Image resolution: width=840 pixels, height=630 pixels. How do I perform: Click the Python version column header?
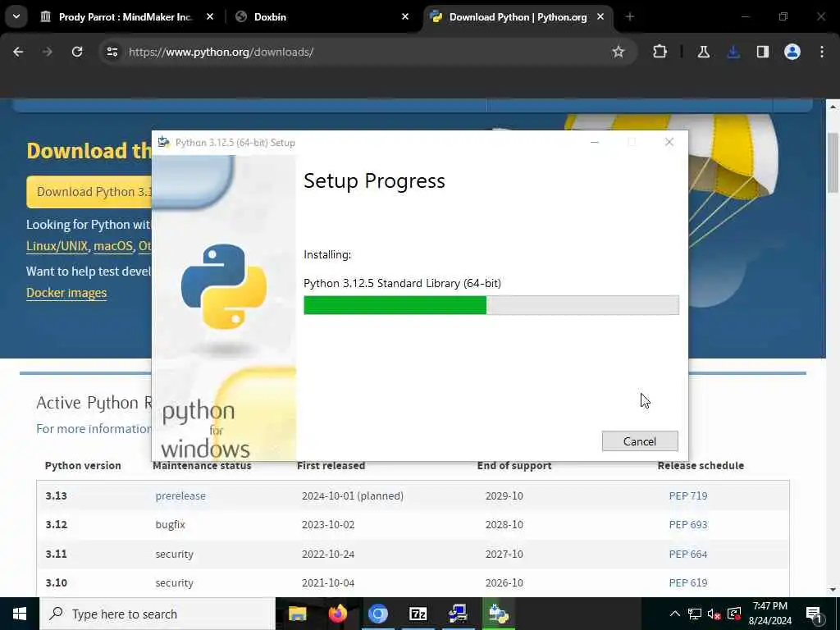tap(83, 466)
